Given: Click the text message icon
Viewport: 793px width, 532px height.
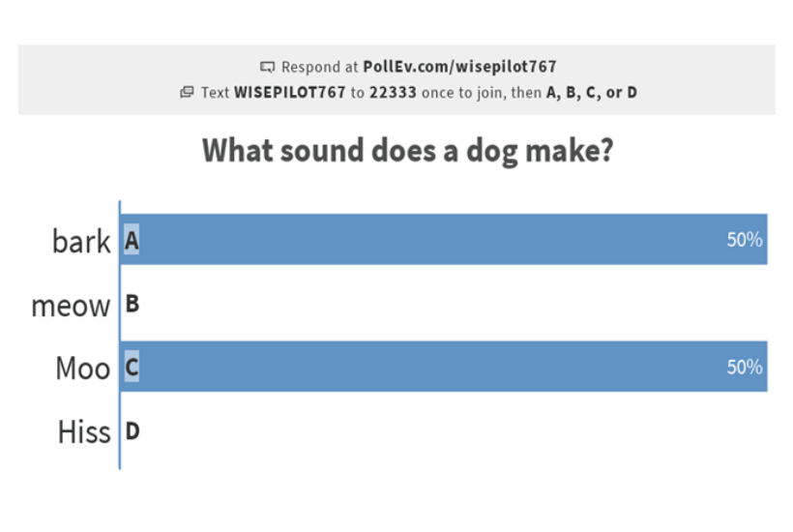Looking at the screenshot, I should pos(187,92).
